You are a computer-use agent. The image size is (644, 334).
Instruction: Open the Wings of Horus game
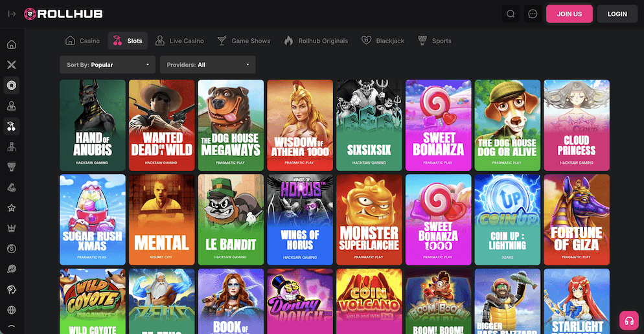coord(300,220)
